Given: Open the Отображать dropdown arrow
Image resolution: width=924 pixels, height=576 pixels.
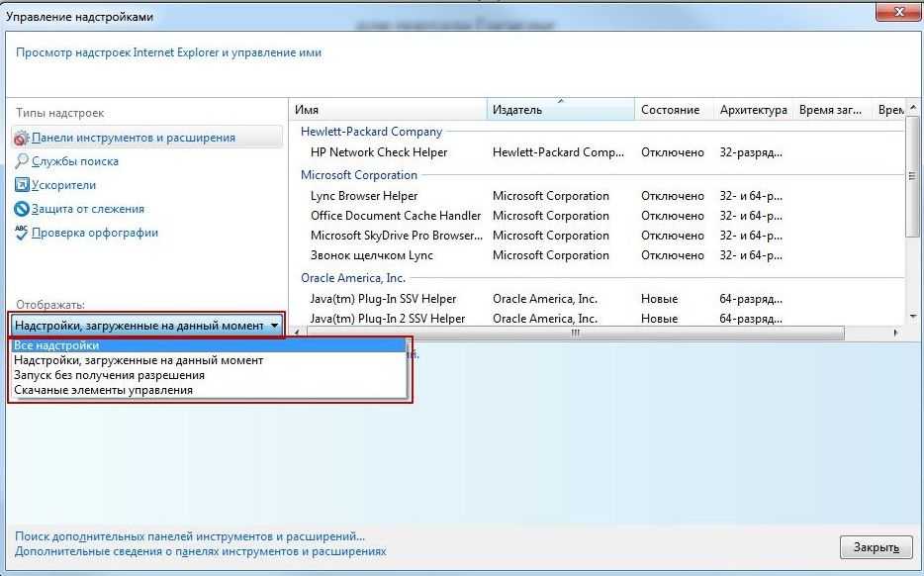Looking at the screenshot, I should click(x=274, y=326).
